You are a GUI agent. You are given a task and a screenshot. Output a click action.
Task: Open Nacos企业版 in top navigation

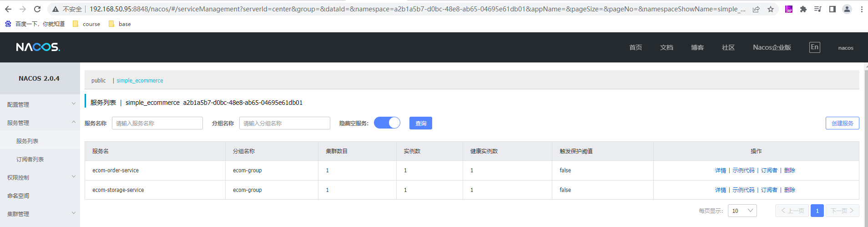pos(772,47)
